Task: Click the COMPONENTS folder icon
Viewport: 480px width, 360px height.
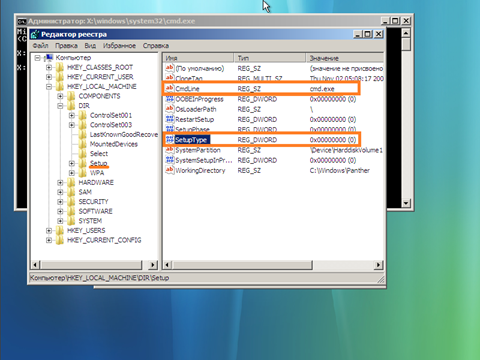Action: coord(71,96)
